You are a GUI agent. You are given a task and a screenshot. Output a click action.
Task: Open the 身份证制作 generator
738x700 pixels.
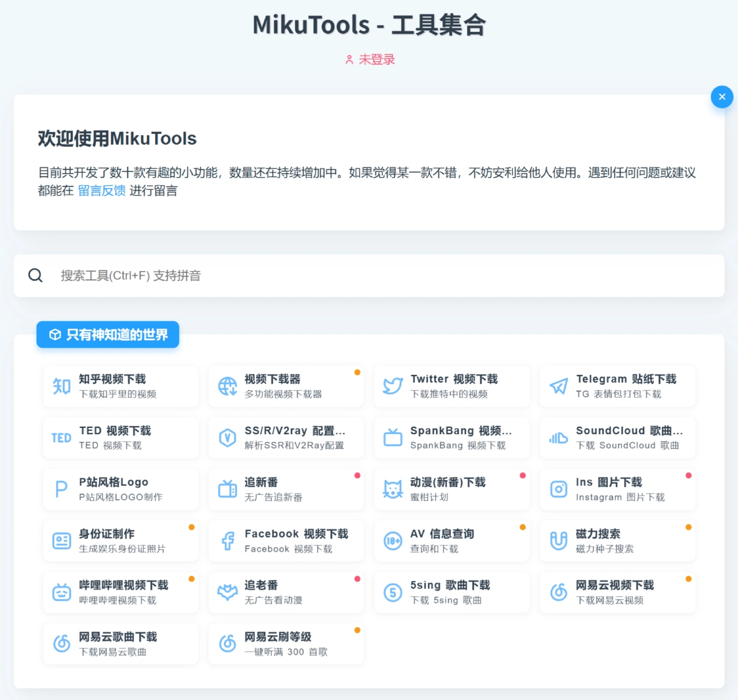click(121, 540)
